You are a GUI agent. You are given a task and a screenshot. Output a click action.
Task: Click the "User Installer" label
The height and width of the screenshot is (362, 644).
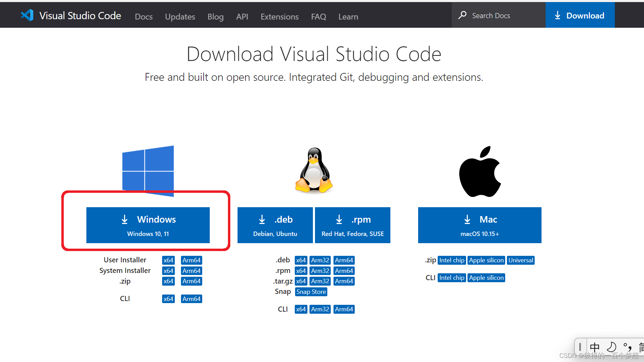[x=125, y=260]
